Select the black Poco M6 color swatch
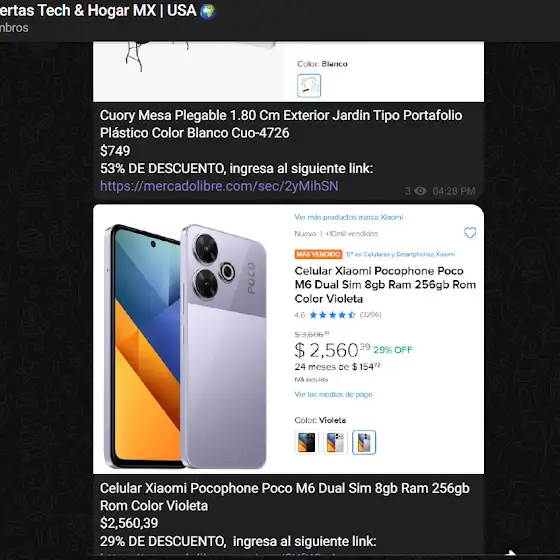This screenshot has height=560, width=560. 306,442
